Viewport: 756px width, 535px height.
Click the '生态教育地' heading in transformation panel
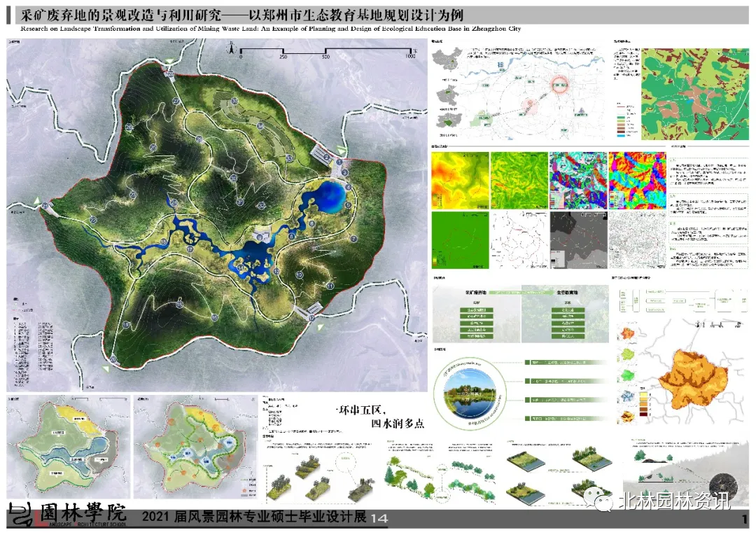coord(567,293)
